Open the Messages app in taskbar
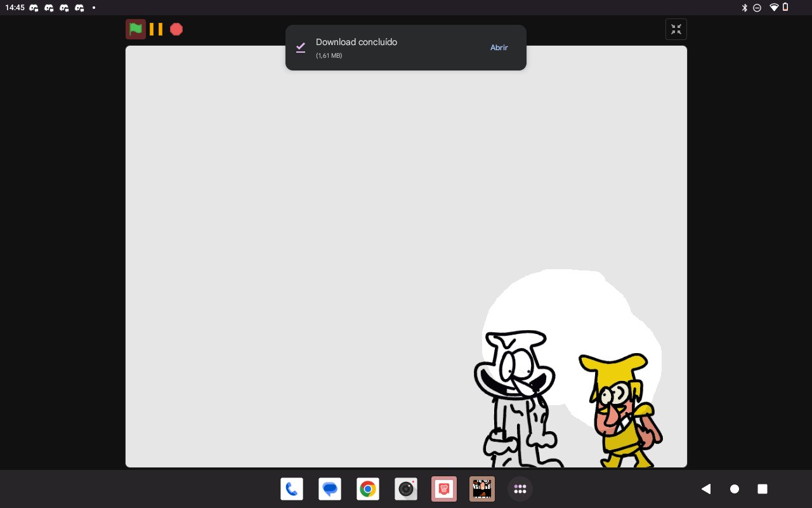 point(330,489)
